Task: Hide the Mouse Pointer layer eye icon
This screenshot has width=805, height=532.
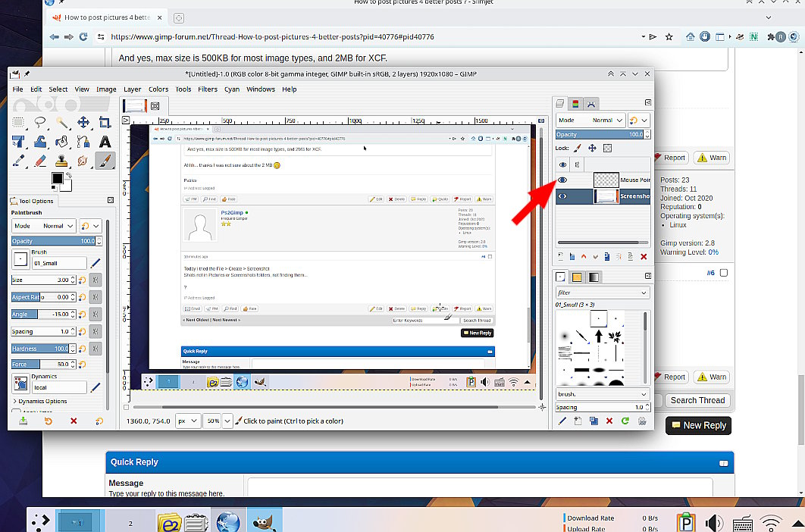Action: click(x=562, y=180)
